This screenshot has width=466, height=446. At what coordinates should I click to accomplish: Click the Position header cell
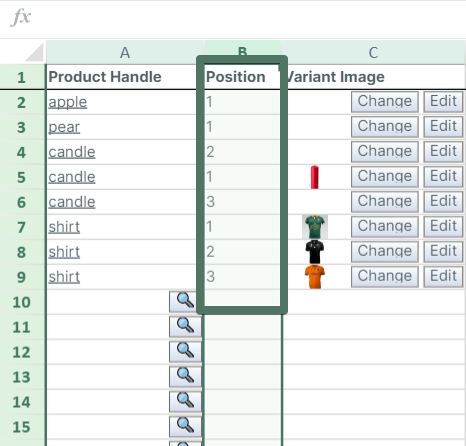242,77
